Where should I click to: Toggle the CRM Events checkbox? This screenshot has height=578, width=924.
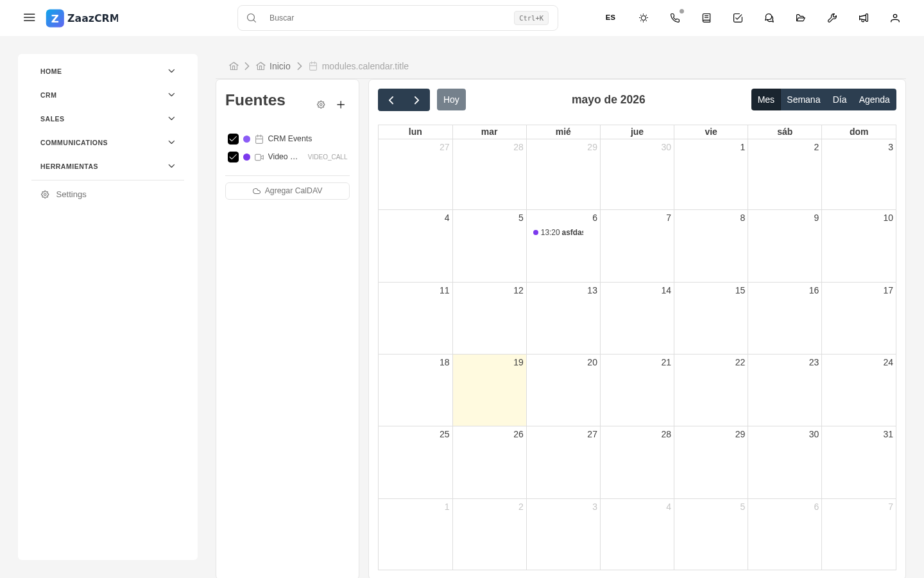(233, 139)
